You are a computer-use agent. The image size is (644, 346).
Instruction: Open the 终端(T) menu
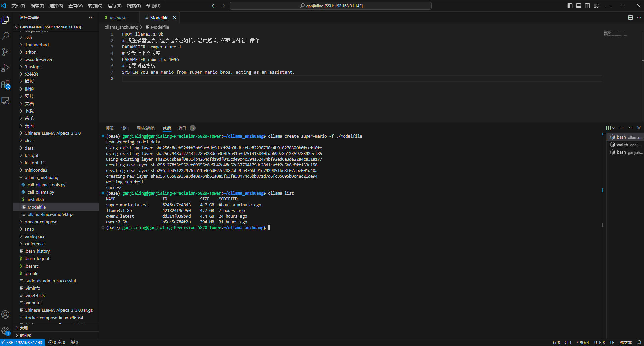pos(133,6)
